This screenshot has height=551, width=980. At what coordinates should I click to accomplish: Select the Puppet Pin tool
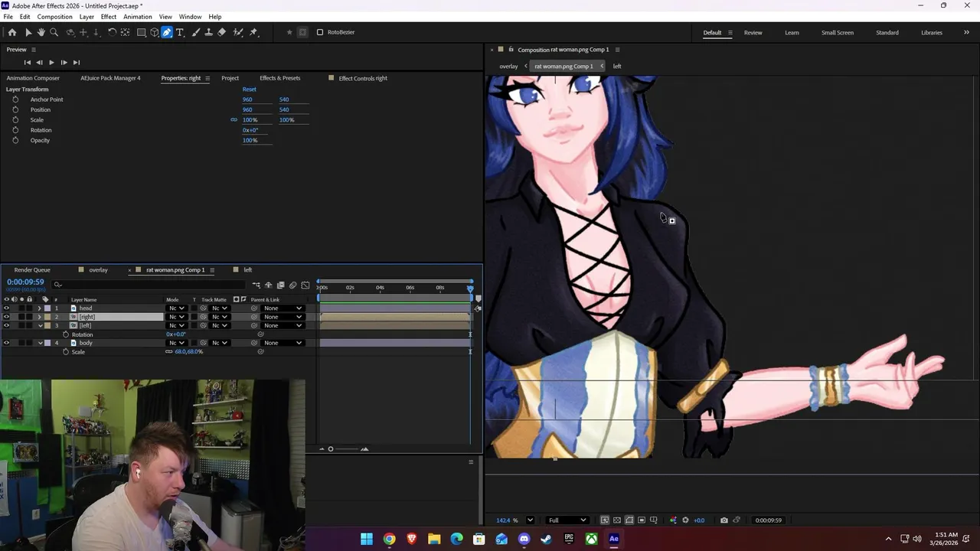(x=253, y=32)
